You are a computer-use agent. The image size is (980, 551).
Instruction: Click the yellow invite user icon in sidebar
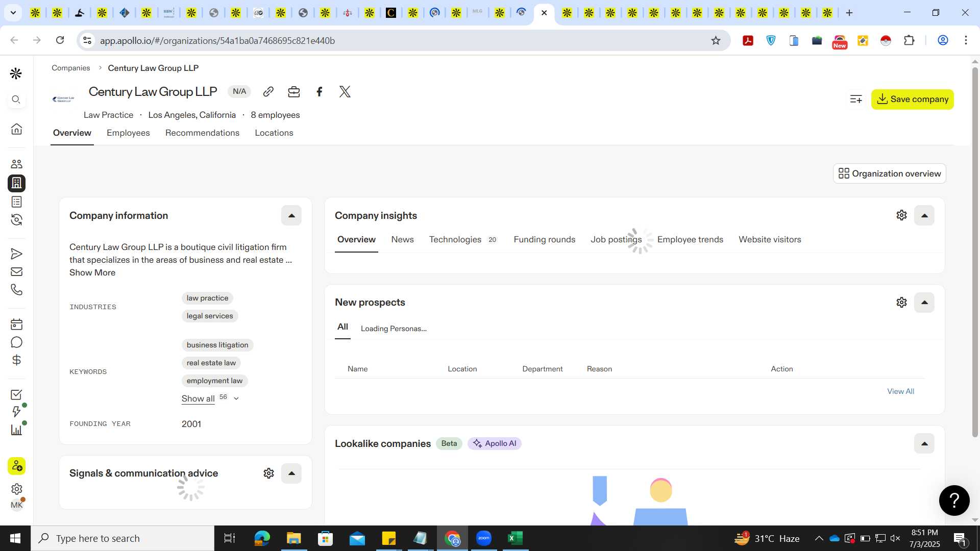pos(16,466)
